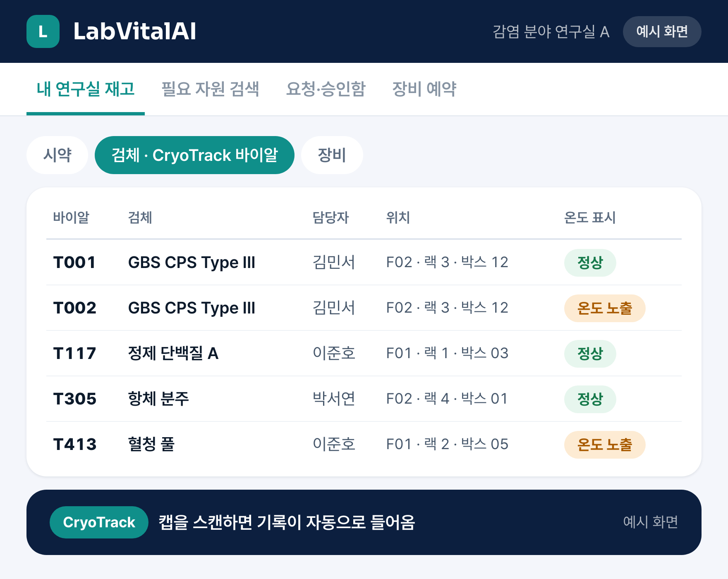Click the 온도 노출 badge for T413
The height and width of the screenshot is (579, 728).
[605, 445]
